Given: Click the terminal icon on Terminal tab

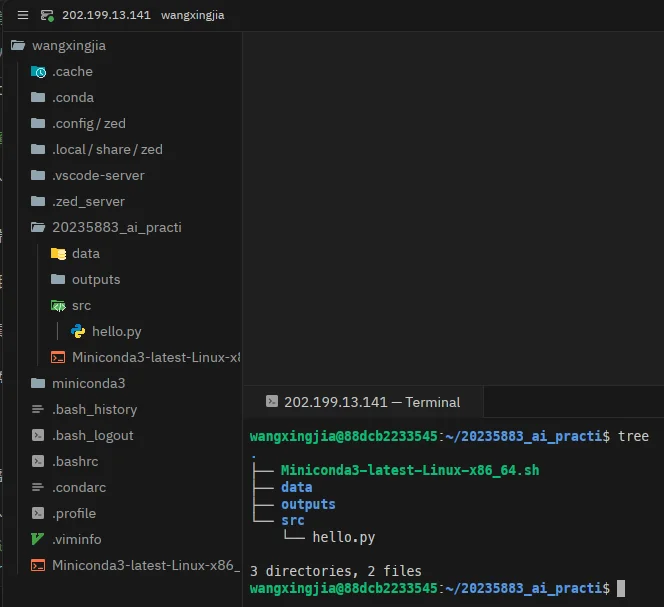Looking at the screenshot, I should pyautogui.click(x=272, y=401).
